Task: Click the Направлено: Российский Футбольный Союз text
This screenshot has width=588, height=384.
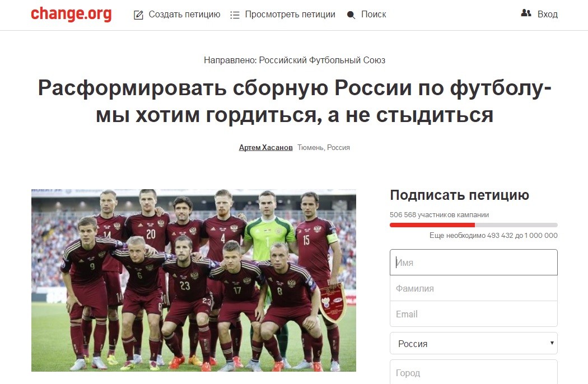Action: point(295,60)
